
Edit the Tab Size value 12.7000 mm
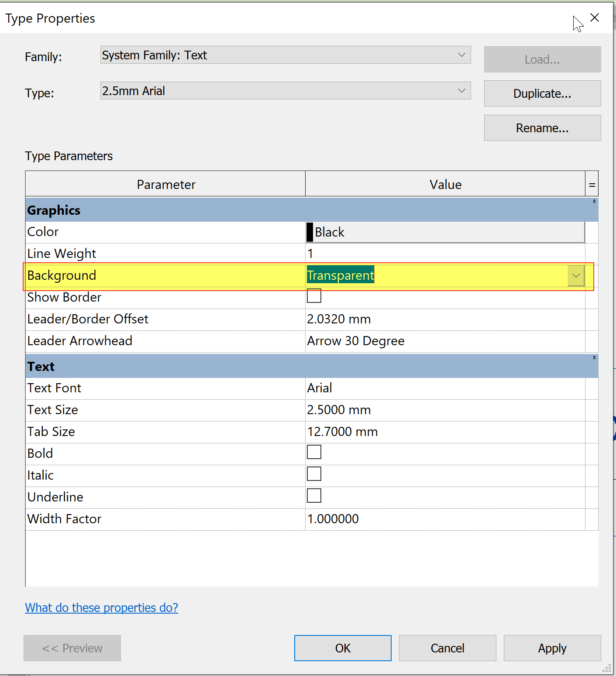pyautogui.click(x=445, y=432)
